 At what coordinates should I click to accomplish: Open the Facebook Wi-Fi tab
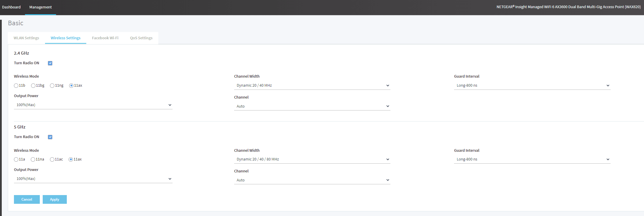click(105, 38)
